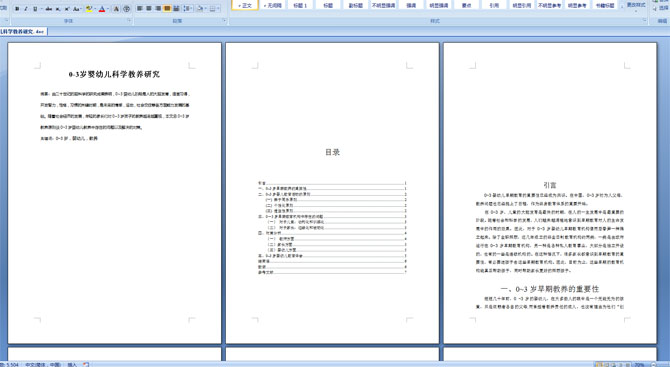Toggle strikethrough formatting
The width and height of the screenshot is (670, 367).
point(49,9)
